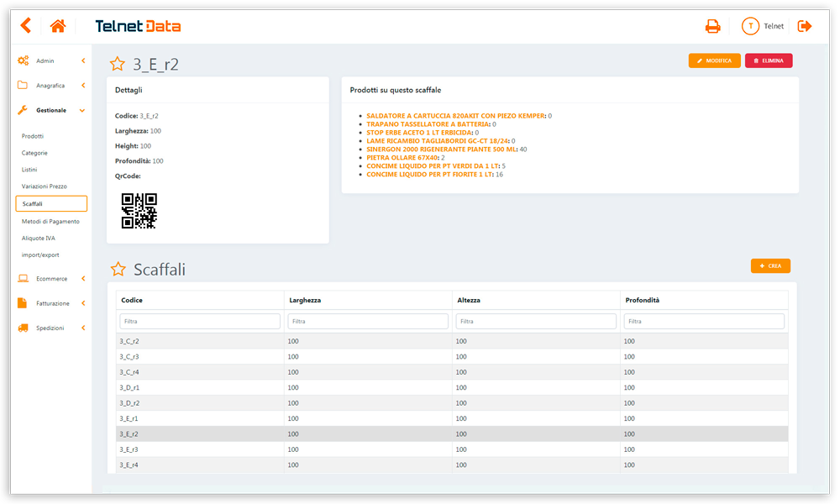Open Stop erbe aceto 1 LT erbicida link

click(419, 132)
